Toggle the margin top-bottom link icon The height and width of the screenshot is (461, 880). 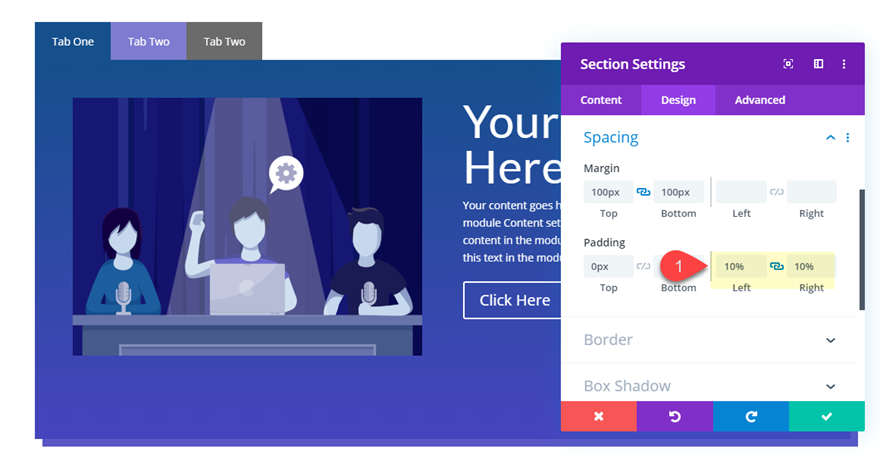(x=643, y=192)
